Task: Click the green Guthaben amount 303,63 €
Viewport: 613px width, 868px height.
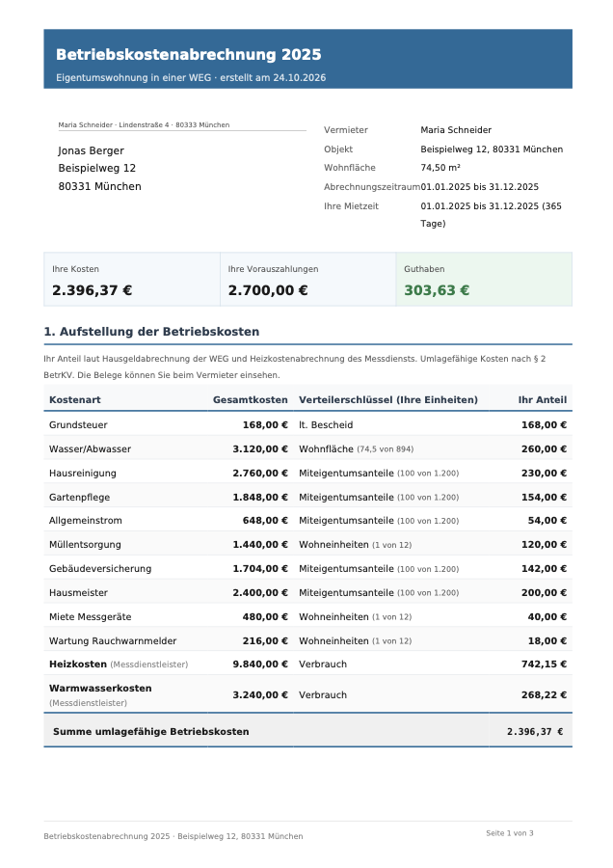Action: point(437,290)
